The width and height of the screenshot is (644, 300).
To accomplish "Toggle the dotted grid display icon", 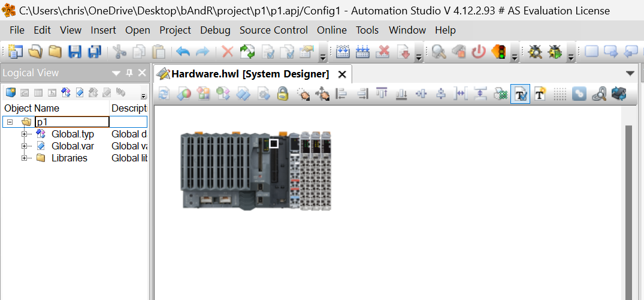I will pyautogui.click(x=560, y=94).
